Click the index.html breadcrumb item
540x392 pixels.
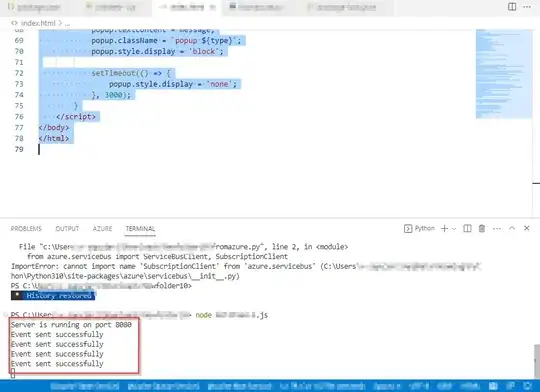pyautogui.click(x=38, y=23)
